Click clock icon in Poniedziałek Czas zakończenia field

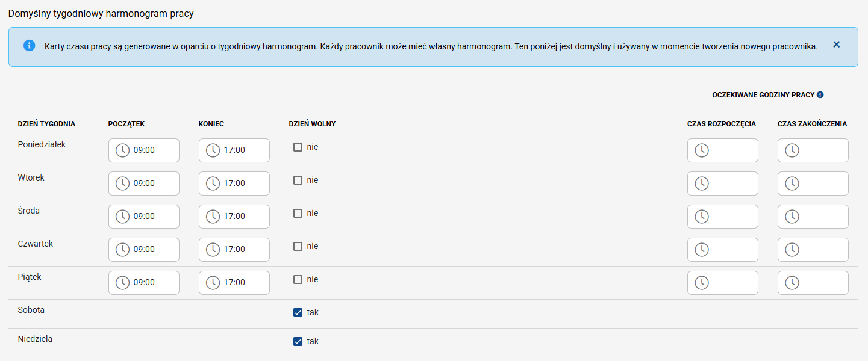click(x=792, y=150)
